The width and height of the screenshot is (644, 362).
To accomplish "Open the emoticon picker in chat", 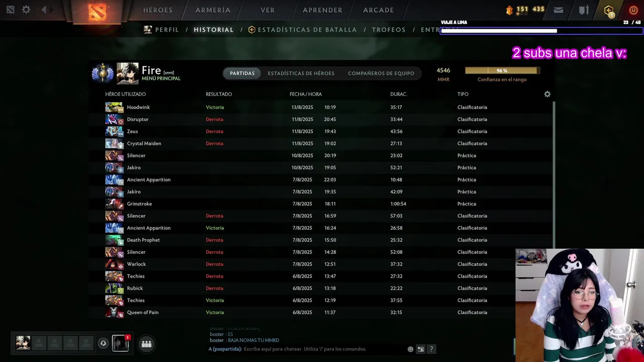I will 411,349.
